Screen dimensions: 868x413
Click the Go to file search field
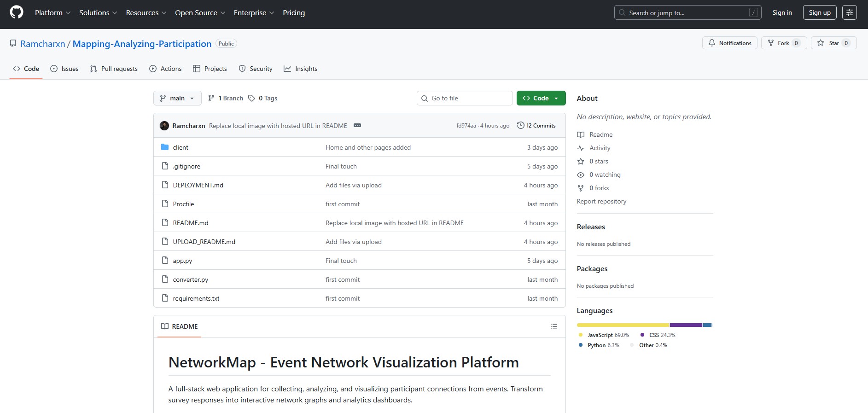(x=465, y=98)
